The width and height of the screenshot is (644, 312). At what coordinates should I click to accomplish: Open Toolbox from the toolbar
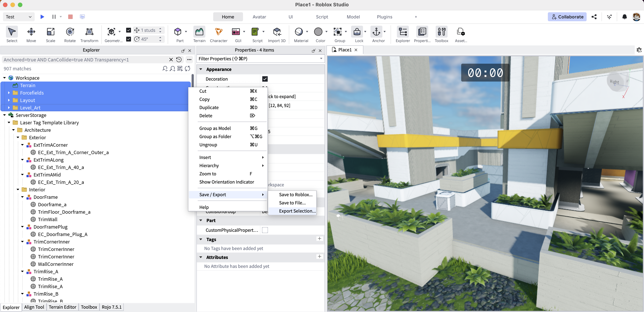click(x=441, y=34)
